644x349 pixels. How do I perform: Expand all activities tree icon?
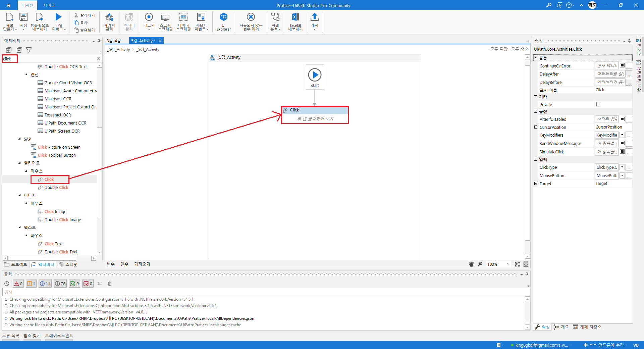point(9,50)
